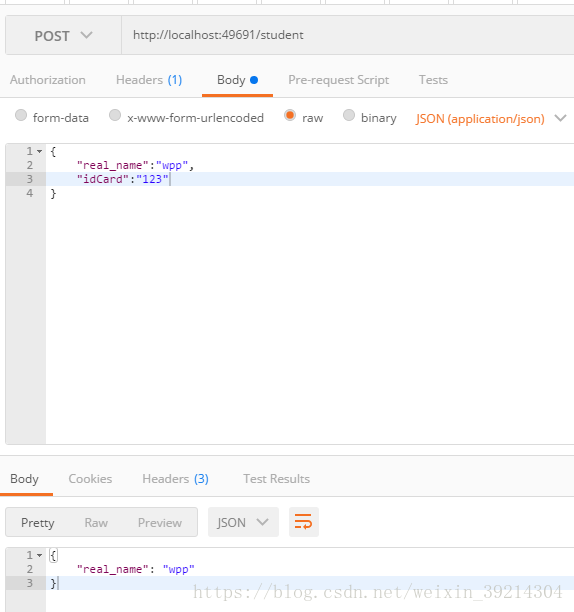The height and width of the screenshot is (612, 574).
Task: Choose the raw body radio button
Action: pos(290,116)
